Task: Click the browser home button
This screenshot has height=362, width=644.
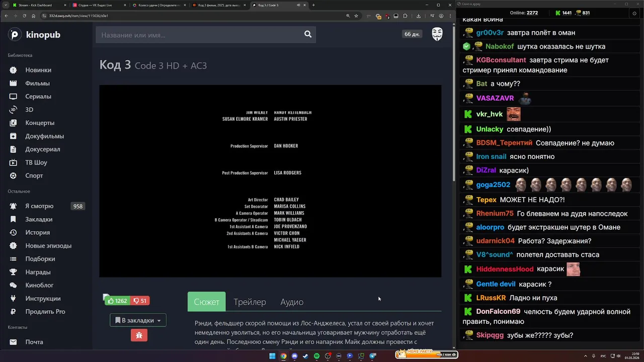Action: click(33, 16)
